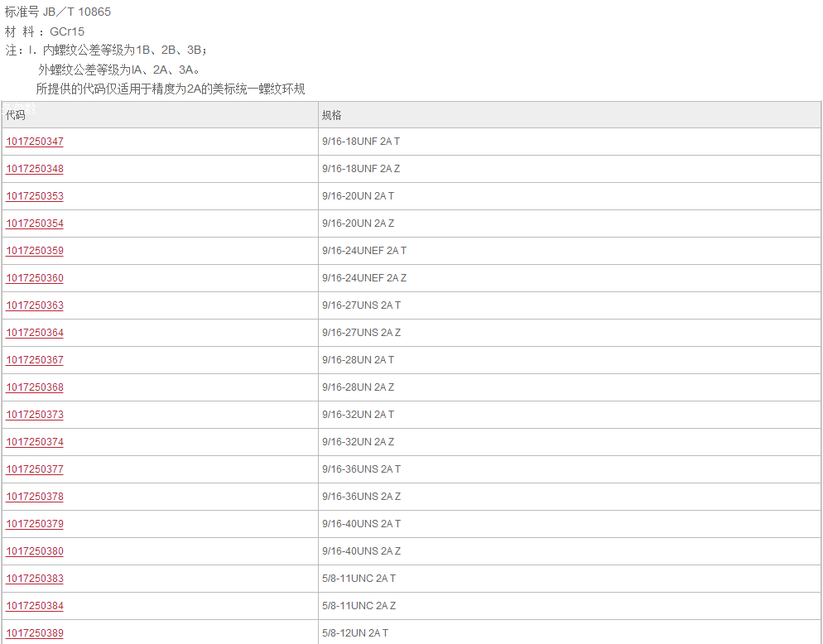Viewport: 823px width, 644px height.
Task: Select the 1017250354 code link
Action: (35, 223)
